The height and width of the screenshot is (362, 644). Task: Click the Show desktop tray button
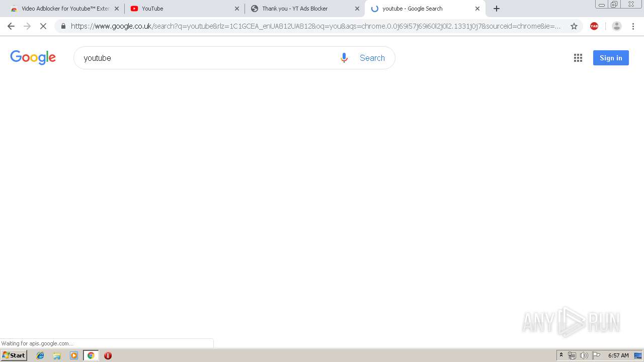pos(638,355)
